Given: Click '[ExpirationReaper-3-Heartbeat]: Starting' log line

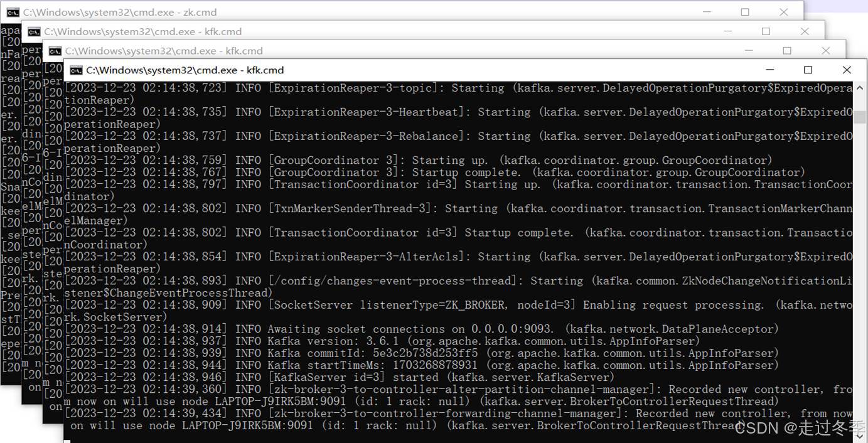Looking at the screenshot, I should click(x=458, y=118).
